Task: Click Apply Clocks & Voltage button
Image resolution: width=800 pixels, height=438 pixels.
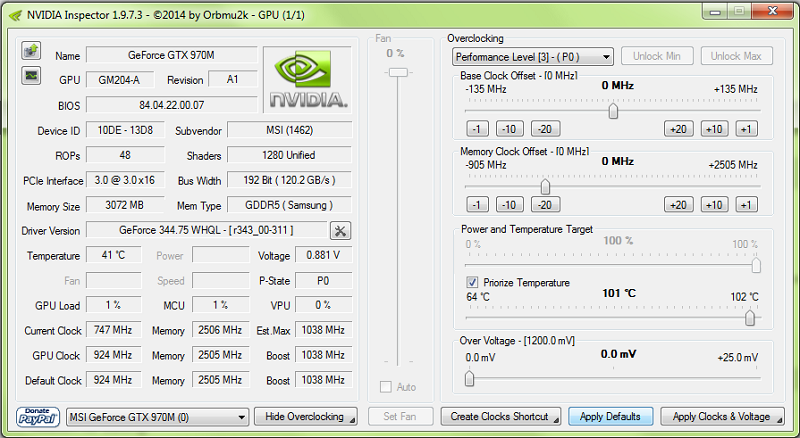Action: click(x=722, y=417)
